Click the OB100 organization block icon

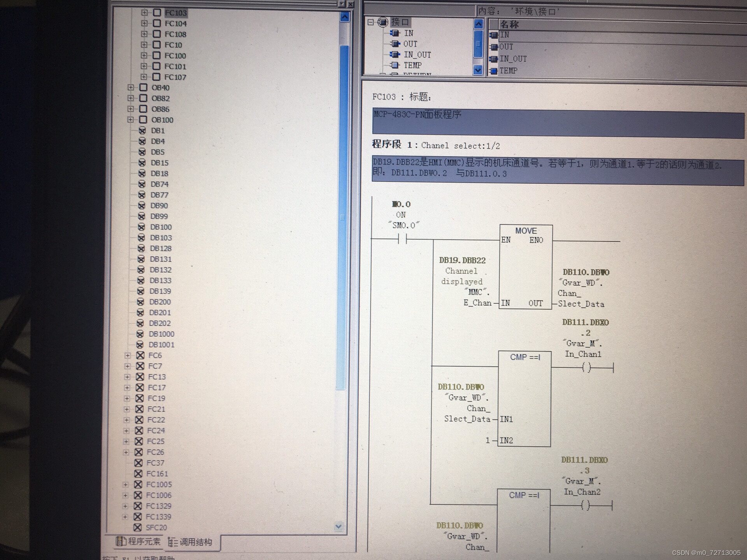pos(143,119)
